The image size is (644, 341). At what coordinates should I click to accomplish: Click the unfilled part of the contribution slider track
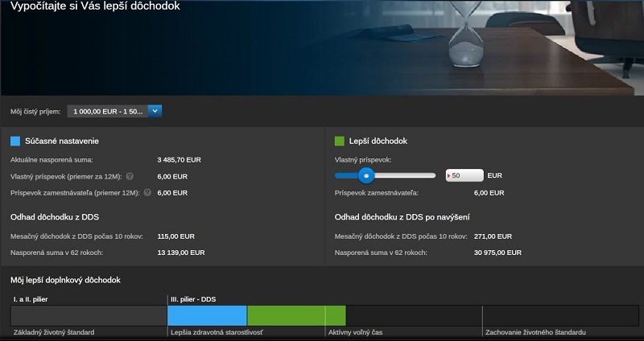(x=405, y=175)
